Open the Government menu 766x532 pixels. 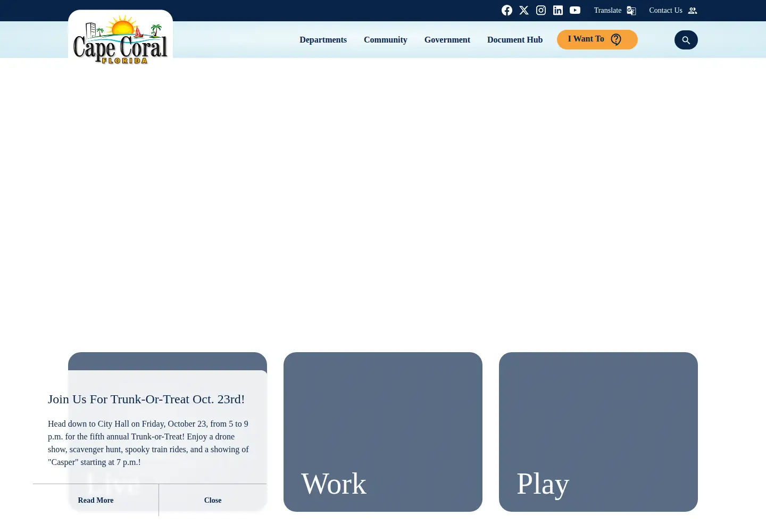[x=447, y=40]
